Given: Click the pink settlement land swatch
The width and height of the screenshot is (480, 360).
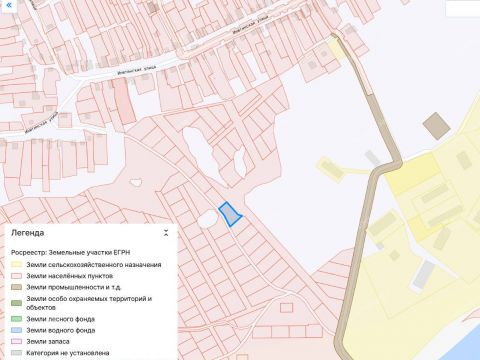Looking at the screenshot, I should pos(16,276).
